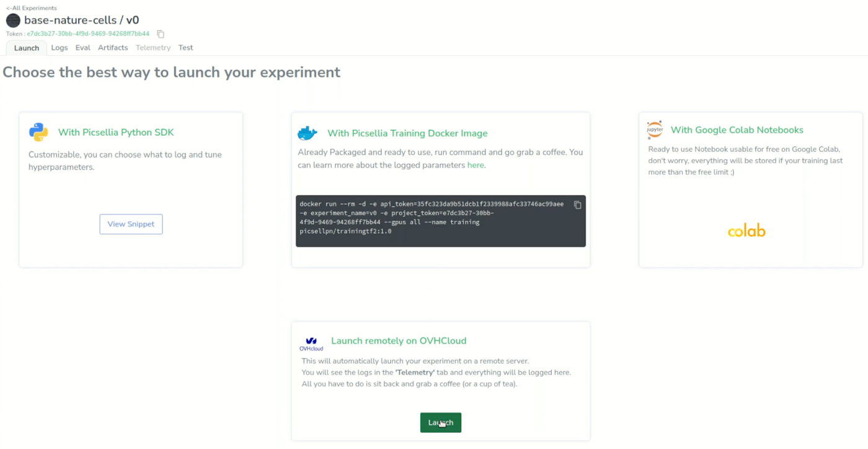
Task: Click the Docker whale icon
Action: pos(308,133)
